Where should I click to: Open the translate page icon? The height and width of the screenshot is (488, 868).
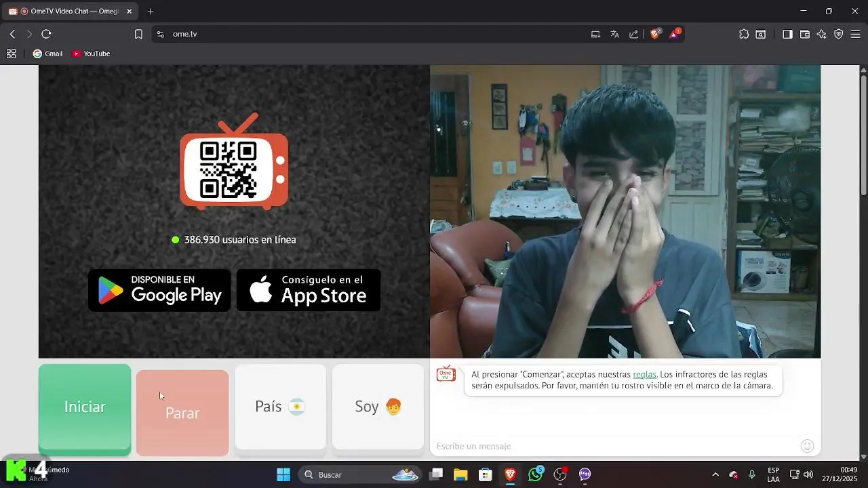coord(615,34)
